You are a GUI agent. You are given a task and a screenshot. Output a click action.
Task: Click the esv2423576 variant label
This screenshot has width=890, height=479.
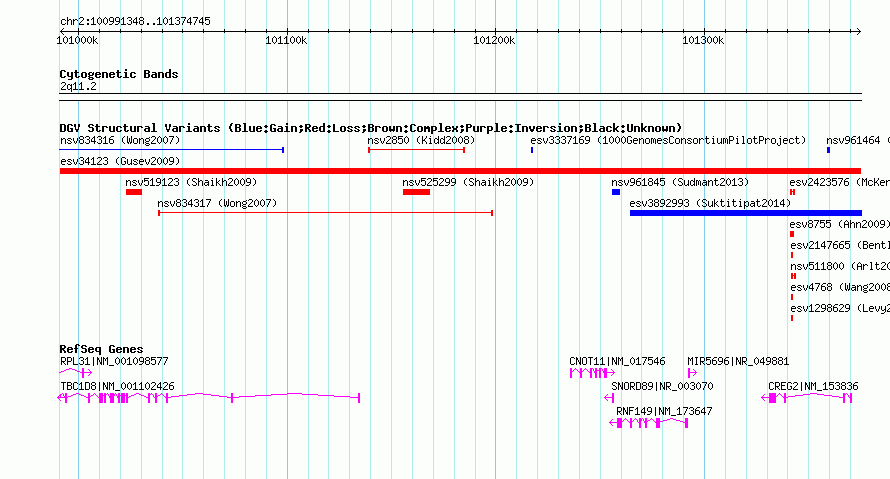(839, 182)
